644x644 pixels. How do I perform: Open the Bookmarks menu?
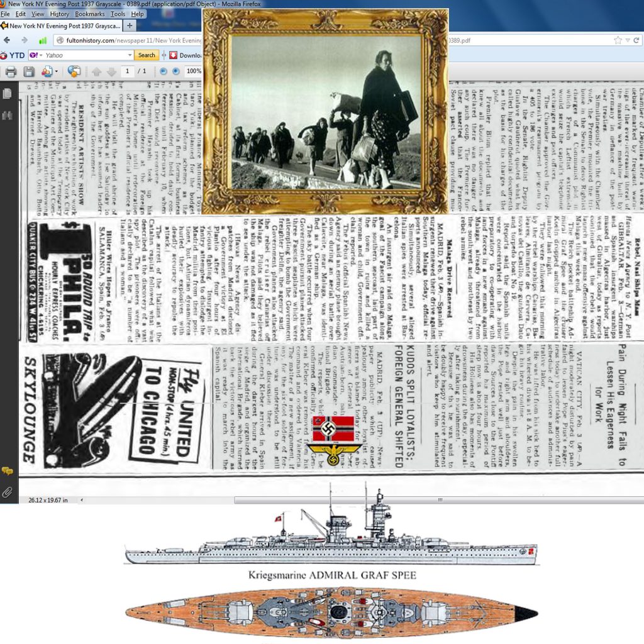point(90,14)
